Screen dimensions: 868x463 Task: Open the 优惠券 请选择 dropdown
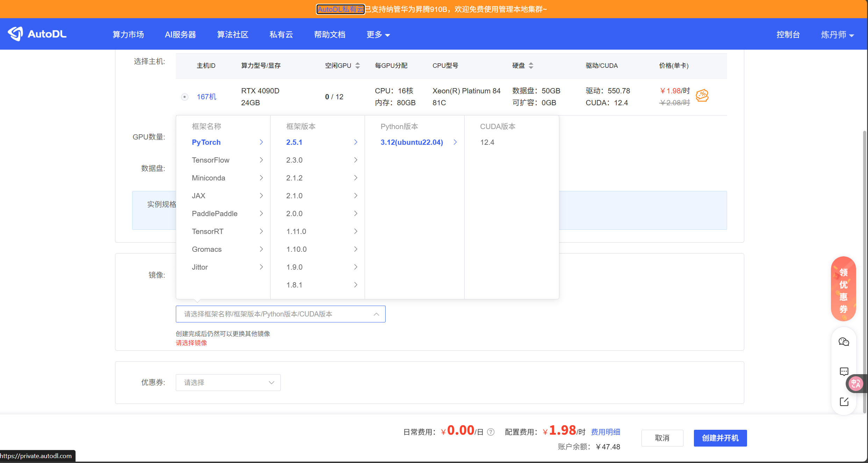(228, 383)
